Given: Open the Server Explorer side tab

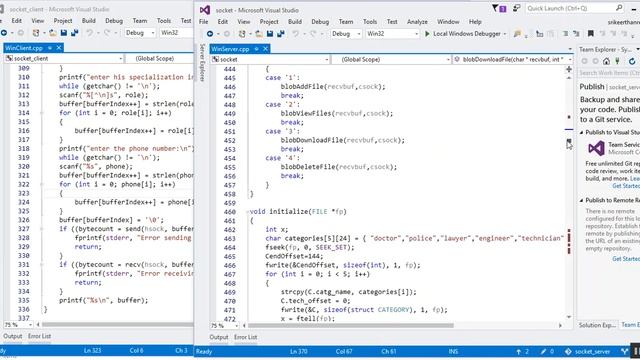Looking at the screenshot, I should (x=202, y=62).
